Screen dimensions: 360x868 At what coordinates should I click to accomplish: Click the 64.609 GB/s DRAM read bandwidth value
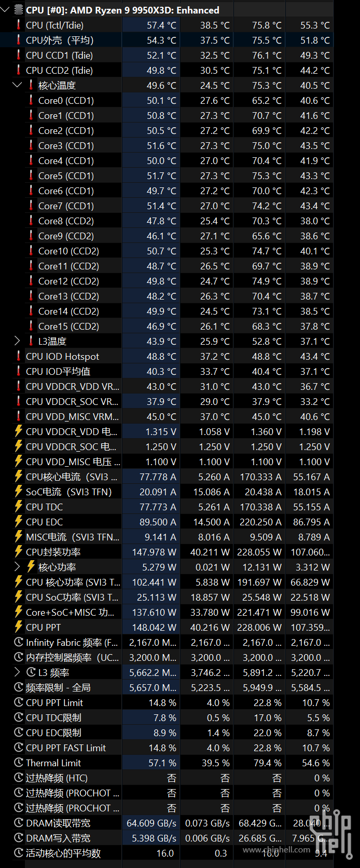pos(151,823)
